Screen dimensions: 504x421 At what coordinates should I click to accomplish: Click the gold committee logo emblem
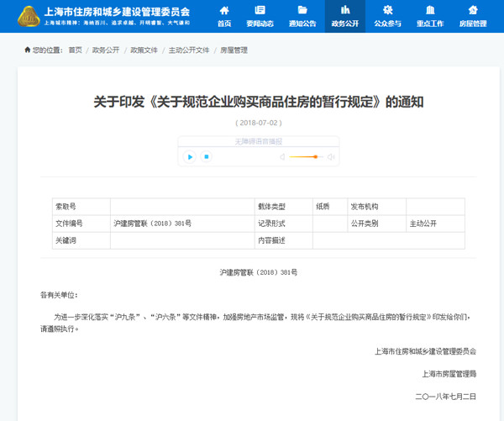(29, 17)
